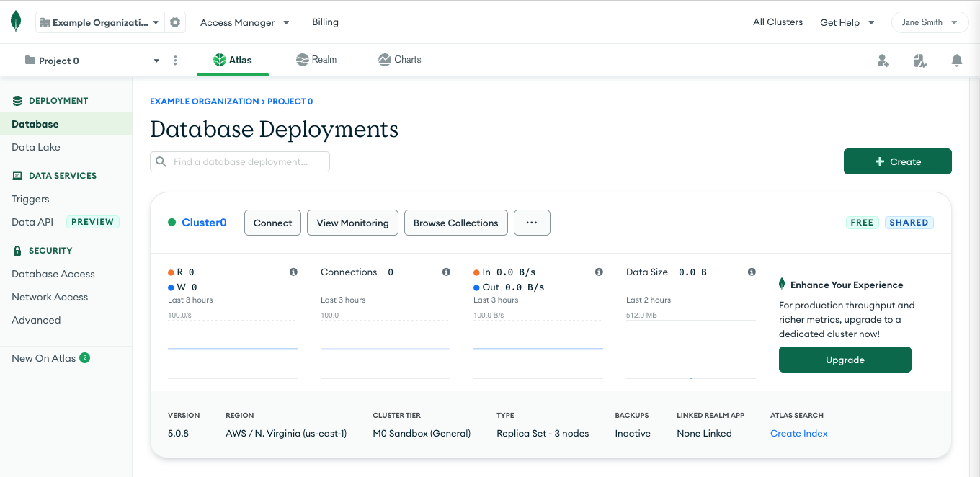Focus the Find a database deployment field
The height and width of the screenshot is (477, 980).
(x=240, y=161)
